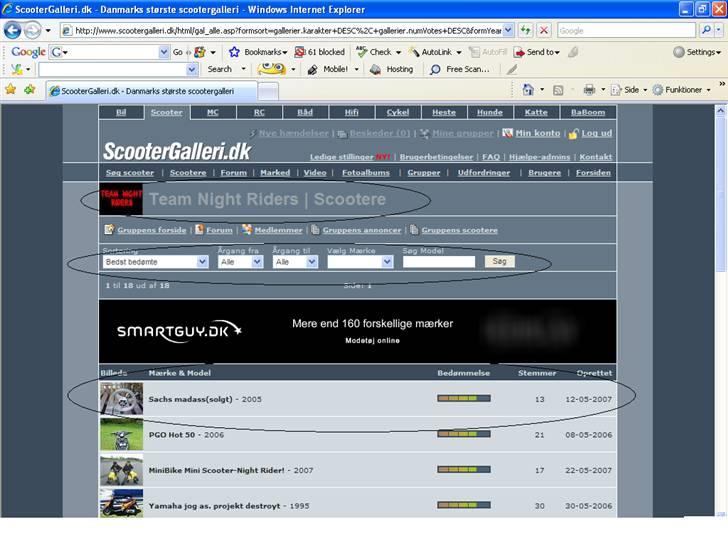
Task: Switch to the MC category tab
Action: point(212,113)
